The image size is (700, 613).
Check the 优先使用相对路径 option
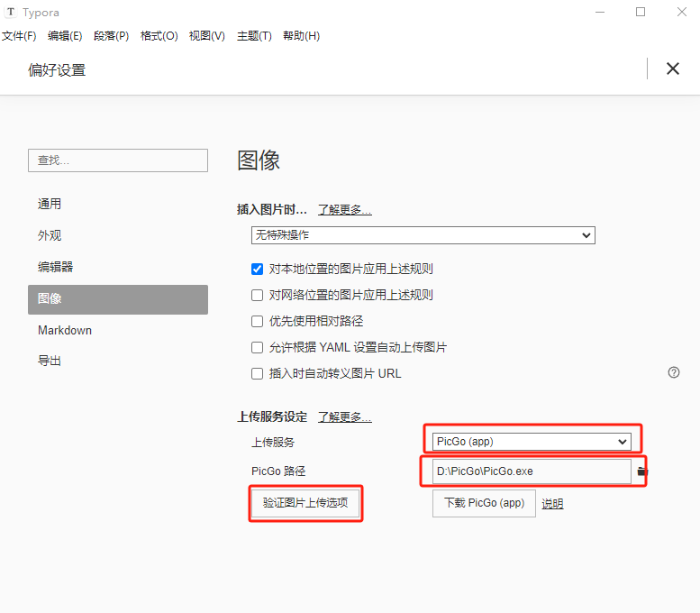257,321
